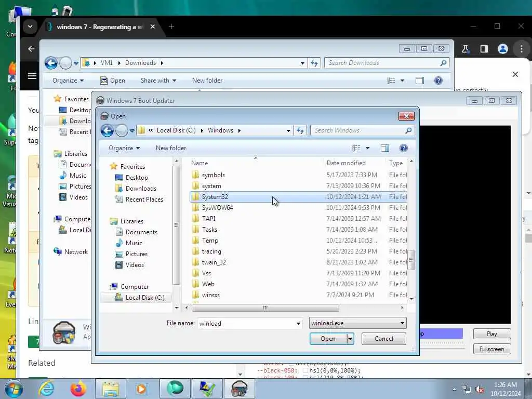Click the file list vertical scrollbar thumb
Image resolution: width=532 pixels, height=399 pixels.
click(411, 260)
